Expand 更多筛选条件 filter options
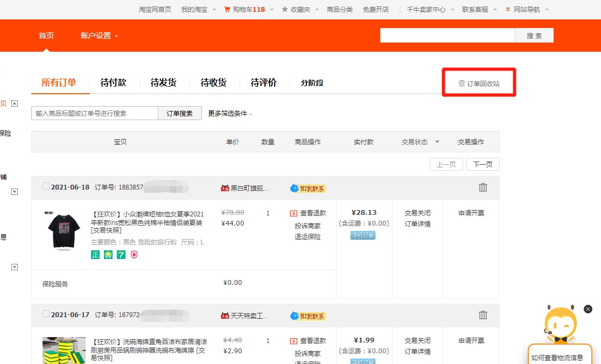The height and width of the screenshot is (364, 601). (230, 114)
